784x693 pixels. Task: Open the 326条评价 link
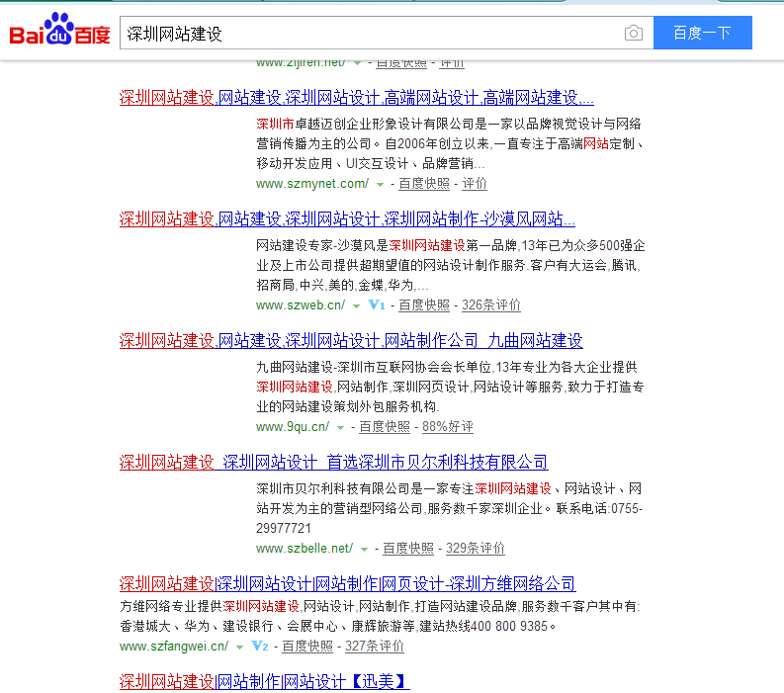pos(491,305)
